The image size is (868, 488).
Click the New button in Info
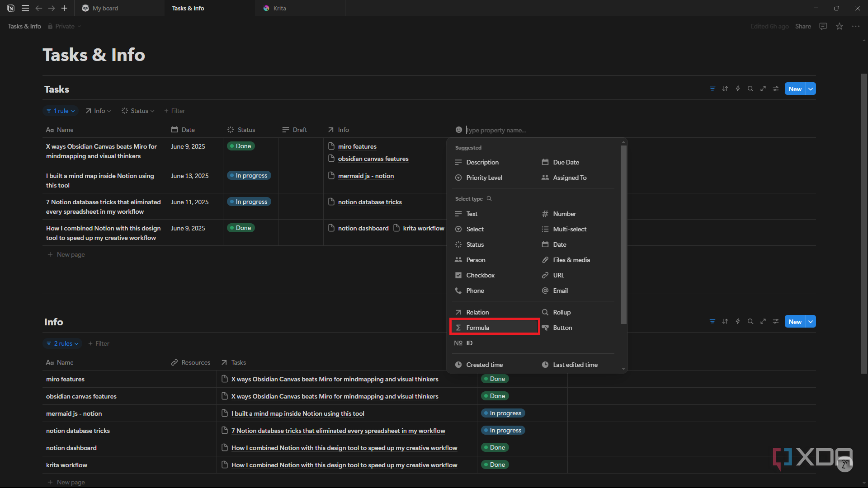795,322
